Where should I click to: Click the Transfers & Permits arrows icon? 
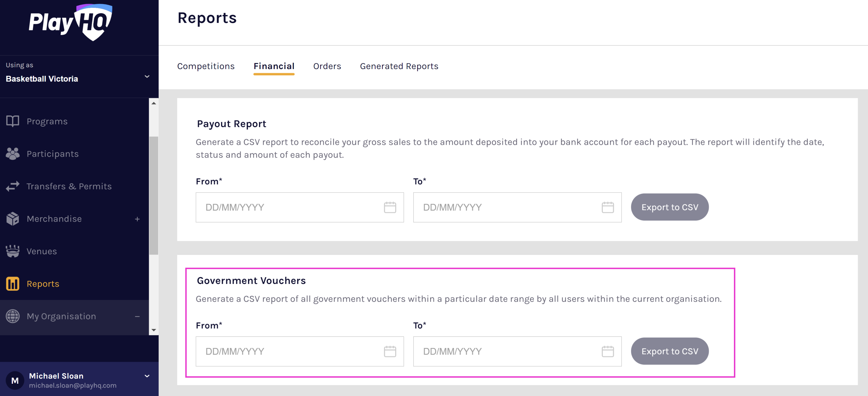pos(13,186)
